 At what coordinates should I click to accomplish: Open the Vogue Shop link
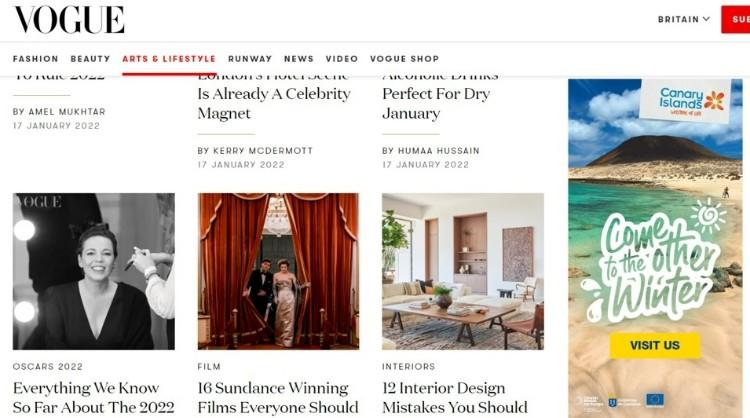tap(404, 59)
